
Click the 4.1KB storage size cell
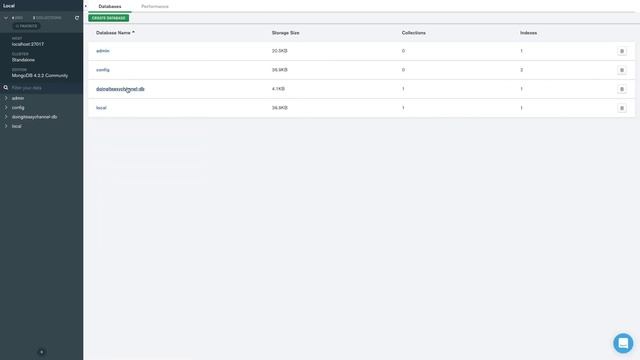[278, 89]
